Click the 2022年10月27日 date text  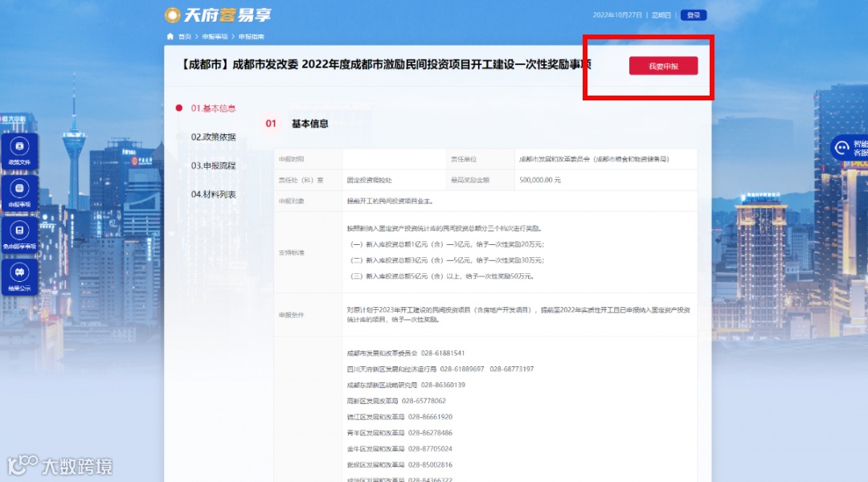[x=617, y=15]
